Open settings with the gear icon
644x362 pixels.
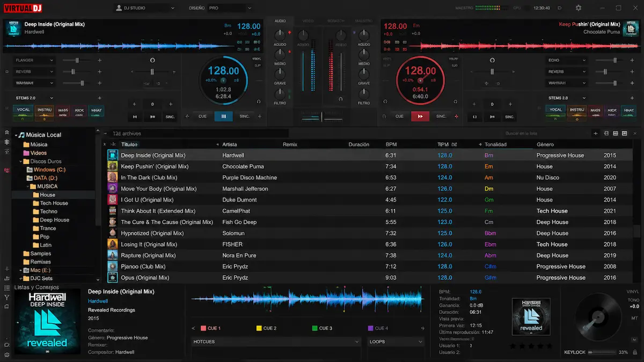click(578, 8)
